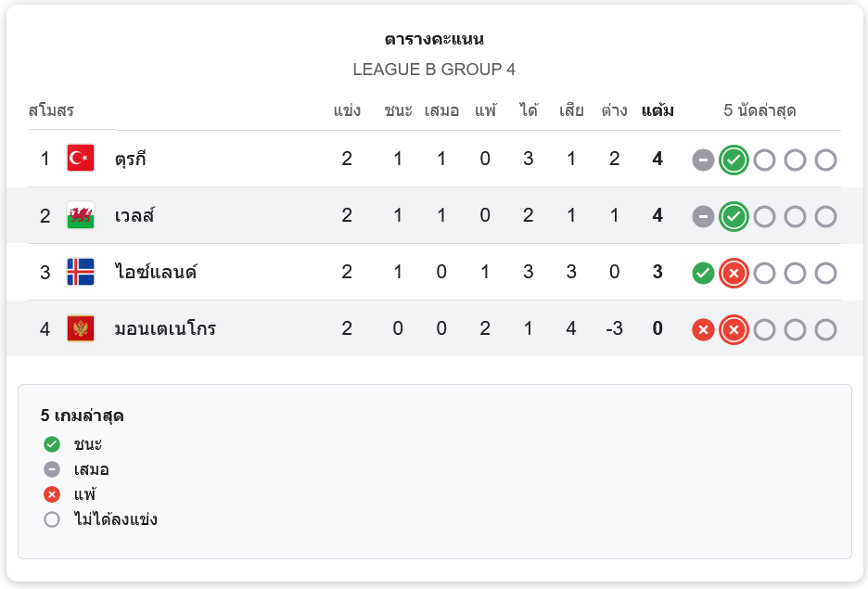
Task: Click Turkey's grey draw result icon
Action: (x=703, y=160)
